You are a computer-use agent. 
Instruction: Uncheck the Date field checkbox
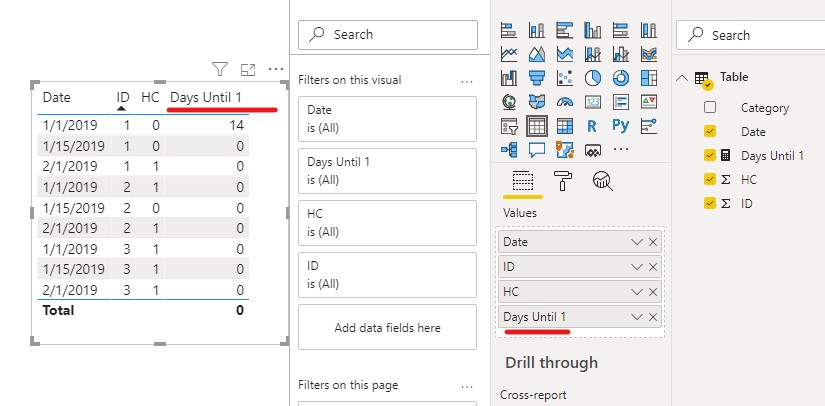click(x=710, y=131)
